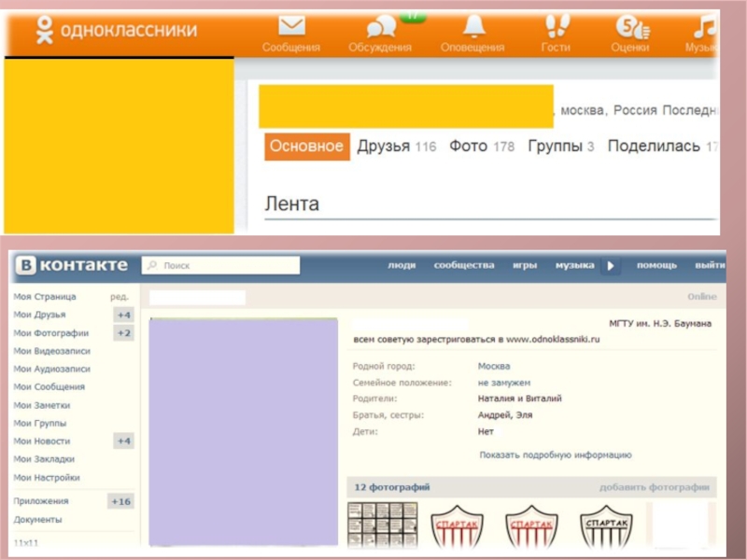
Task: Open Сообщения envelope icon in Odnoklassniki
Action: (291, 26)
